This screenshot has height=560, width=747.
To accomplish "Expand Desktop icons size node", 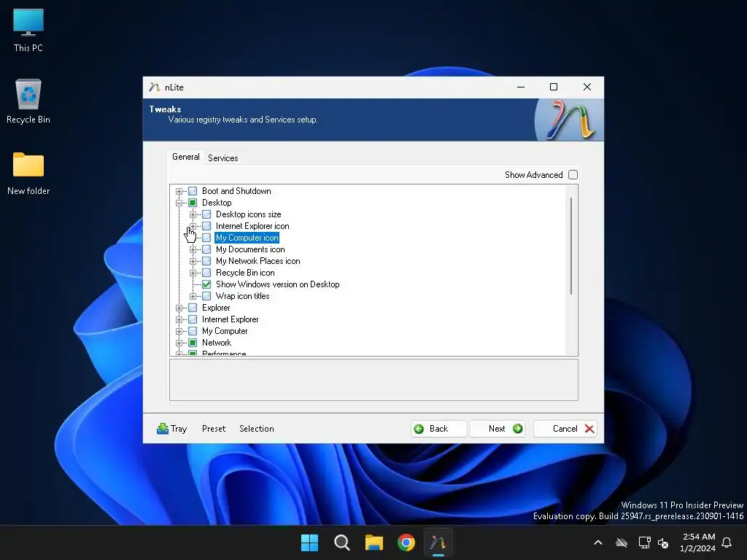I will [193, 215].
